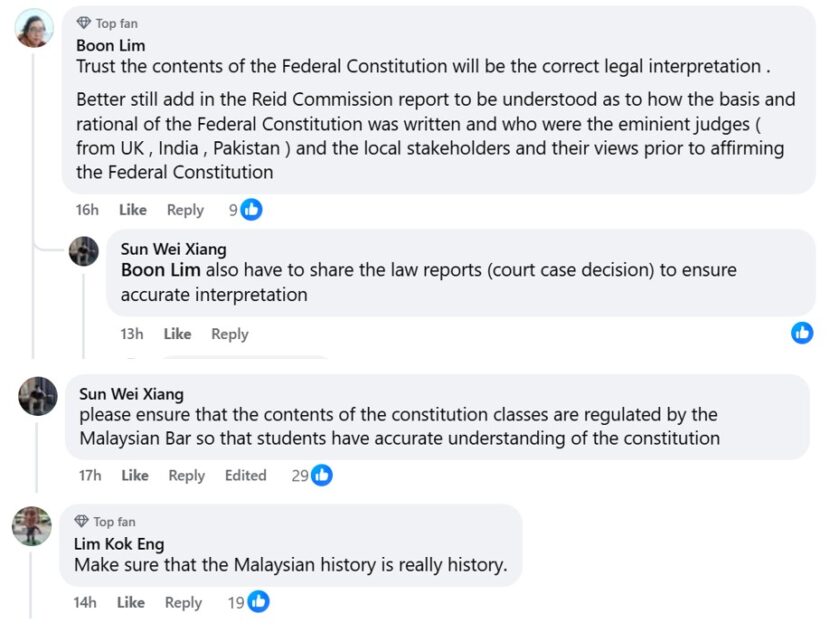The height and width of the screenshot is (632, 830).
Task: Reply to Boon Lim's comment
Action: 185,210
